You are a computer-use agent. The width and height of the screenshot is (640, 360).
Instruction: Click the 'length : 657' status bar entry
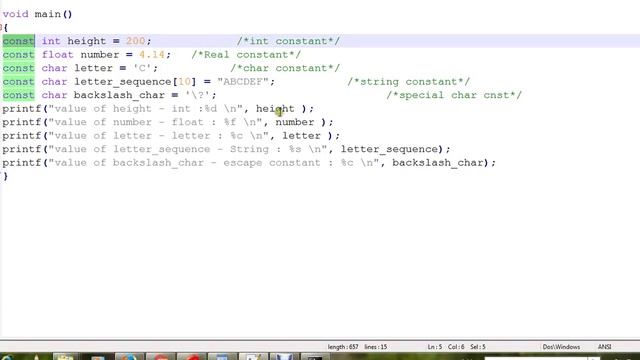tap(343, 347)
